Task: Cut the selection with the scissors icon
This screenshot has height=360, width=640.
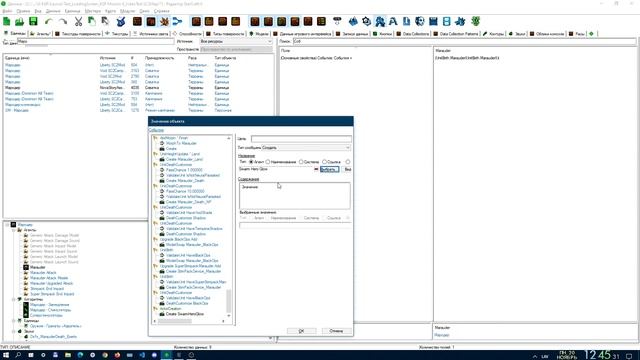Action: coord(78,22)
